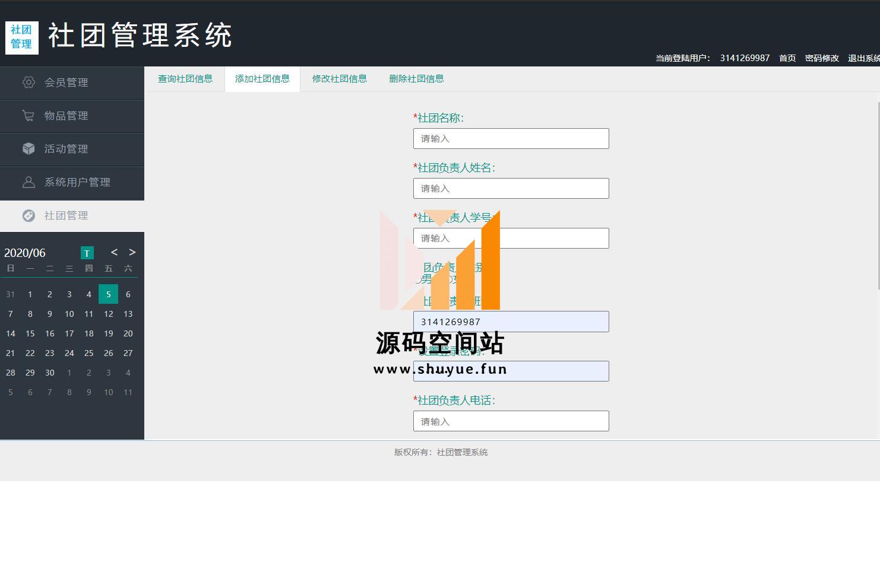Select date 30 in calendar
880x588 pixels.
pyautogui.click(x=49, y=373)
